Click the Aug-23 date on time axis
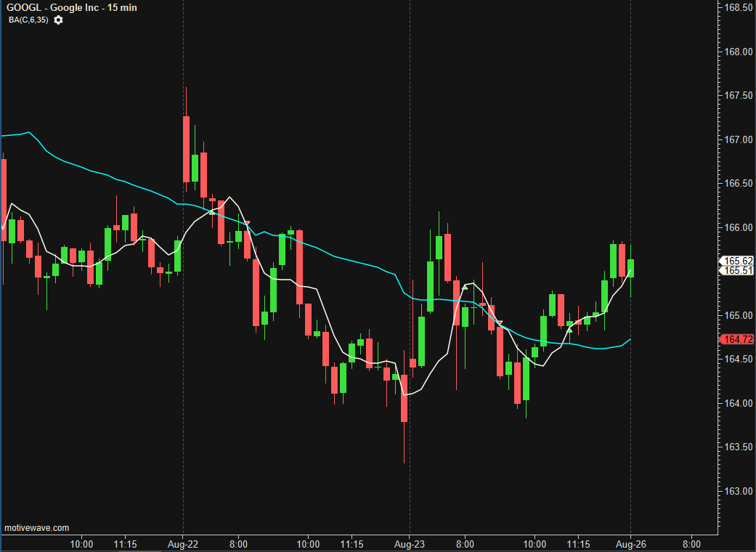756x552 pixels. coord(410,543)
